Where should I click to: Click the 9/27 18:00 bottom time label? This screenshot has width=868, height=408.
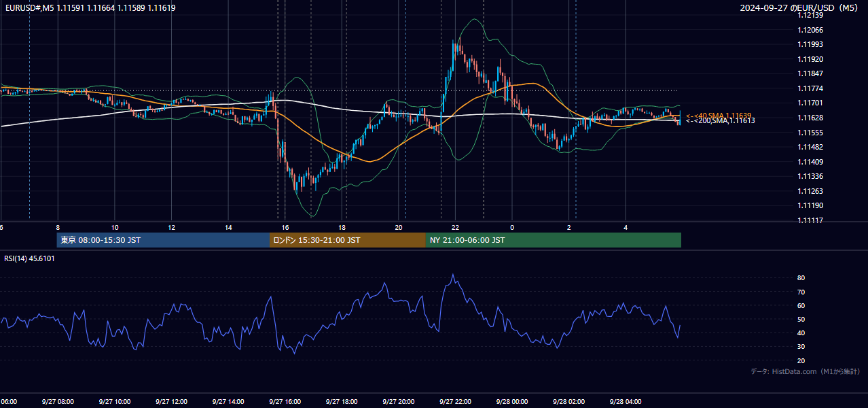[x=342, y=402]
